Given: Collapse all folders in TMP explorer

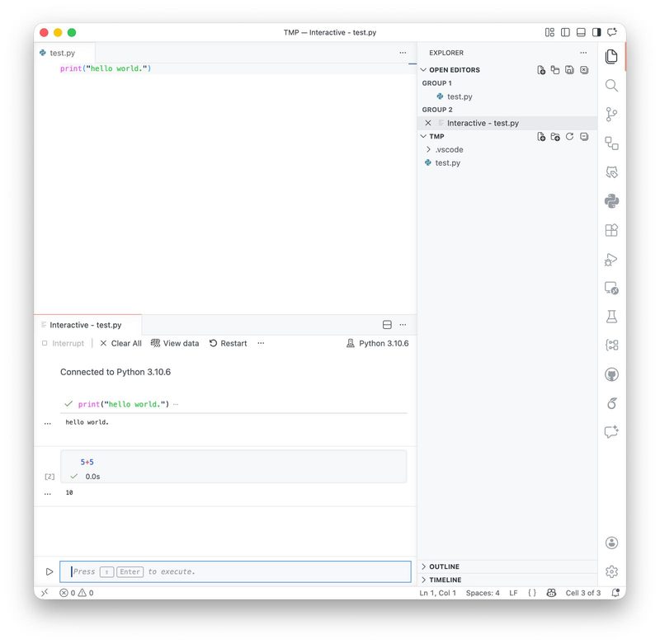Looking at the screenshot, I should point(584,136).
